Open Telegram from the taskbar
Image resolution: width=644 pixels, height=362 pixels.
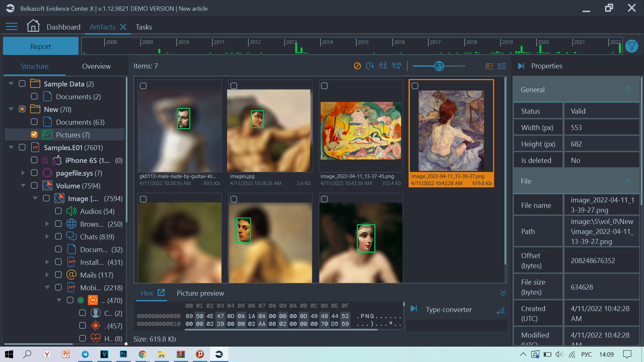tap(85, 354)
